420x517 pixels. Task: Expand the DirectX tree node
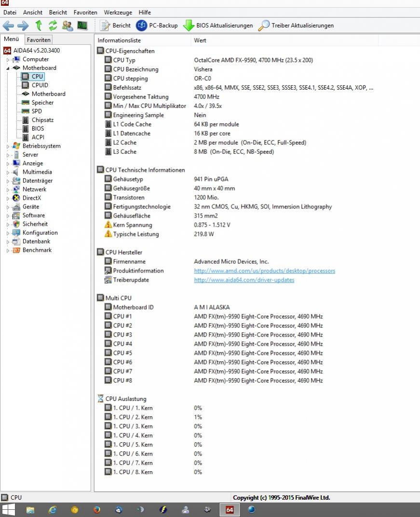click(x=8, y=199)
